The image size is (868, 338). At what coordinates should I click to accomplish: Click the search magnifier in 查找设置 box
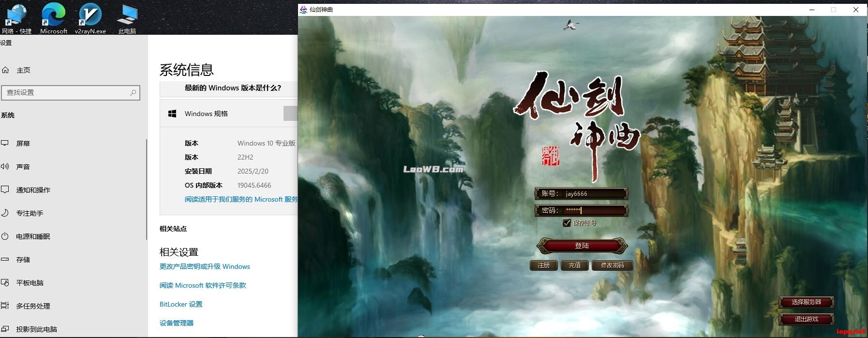coord(133,92)
